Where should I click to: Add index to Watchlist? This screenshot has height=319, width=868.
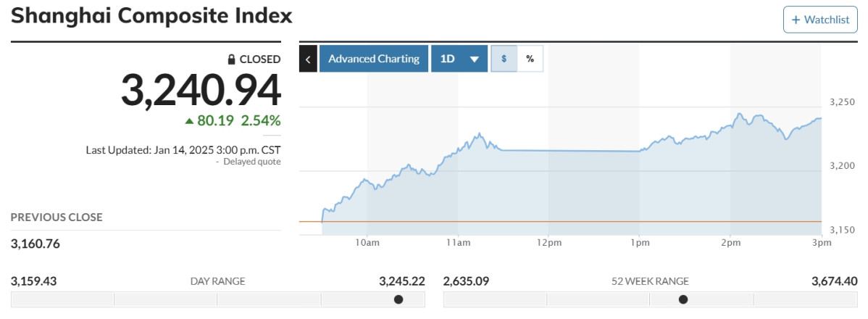pos(819,20)
